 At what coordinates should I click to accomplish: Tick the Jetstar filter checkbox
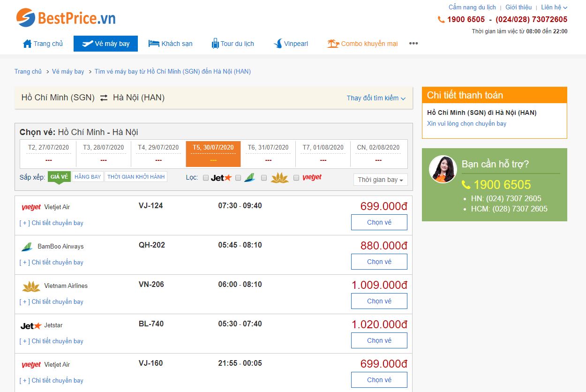tap(206, 178)
